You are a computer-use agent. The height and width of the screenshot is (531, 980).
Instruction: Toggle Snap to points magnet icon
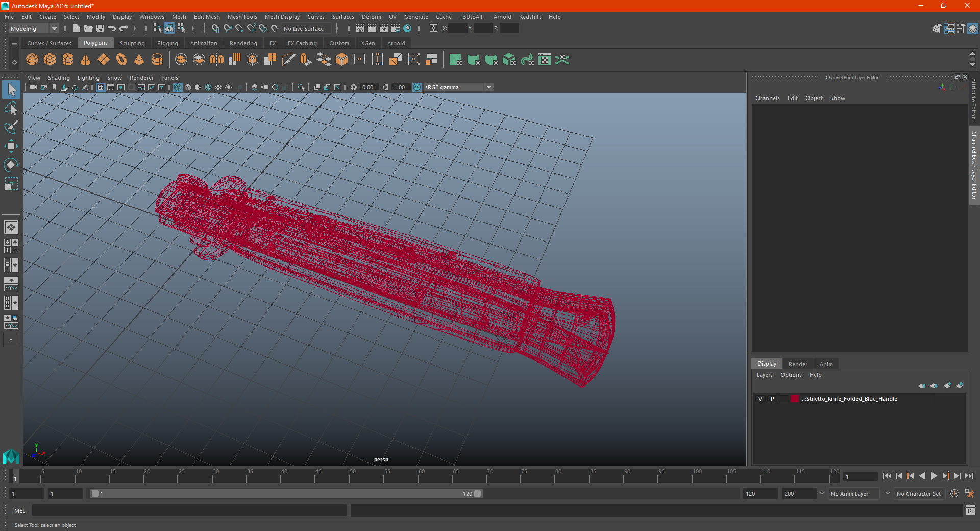tap(239, 29)
